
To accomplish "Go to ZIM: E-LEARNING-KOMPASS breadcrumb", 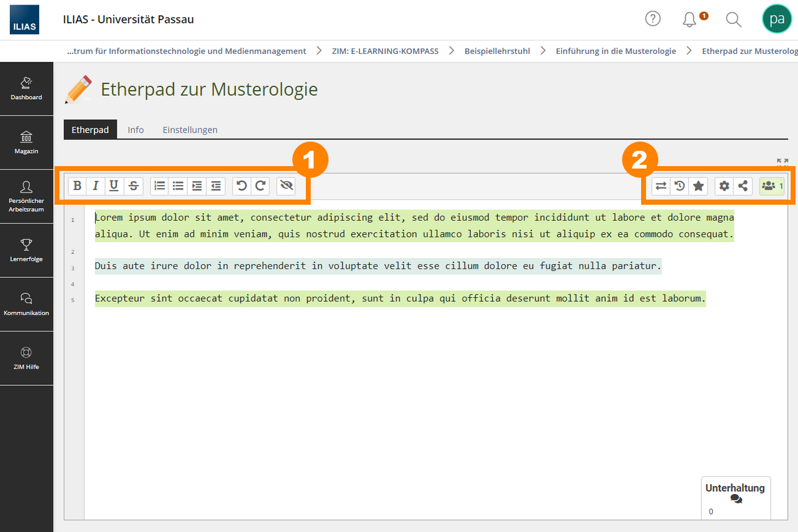I will pyautogui.click(x=385, y=51).
